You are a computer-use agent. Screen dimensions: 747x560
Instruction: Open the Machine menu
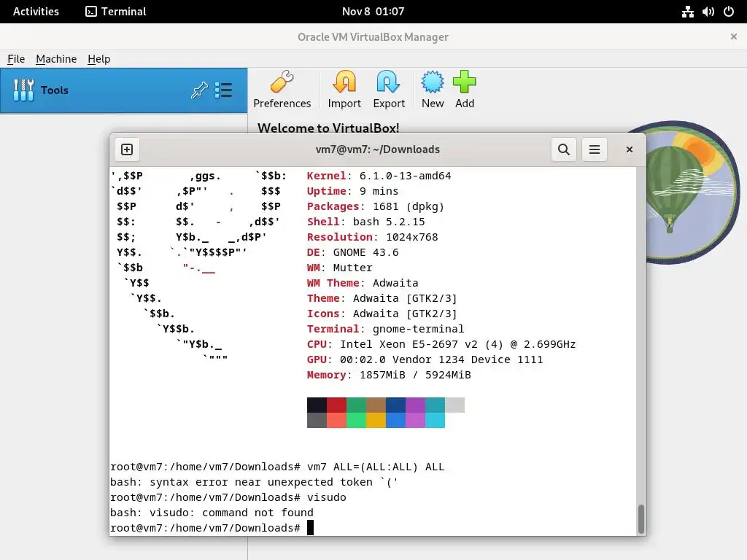pyautogui.click(x=56, y=59)
